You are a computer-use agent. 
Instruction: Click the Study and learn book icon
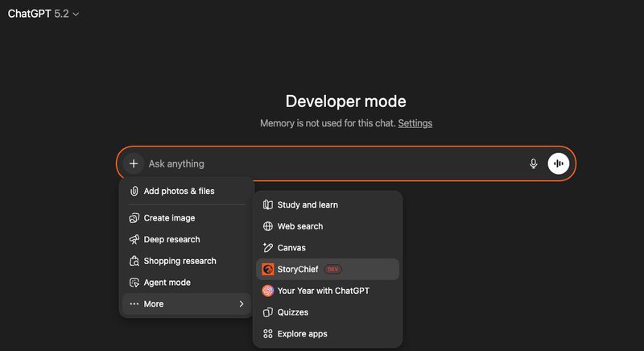(x=268, y=204)
